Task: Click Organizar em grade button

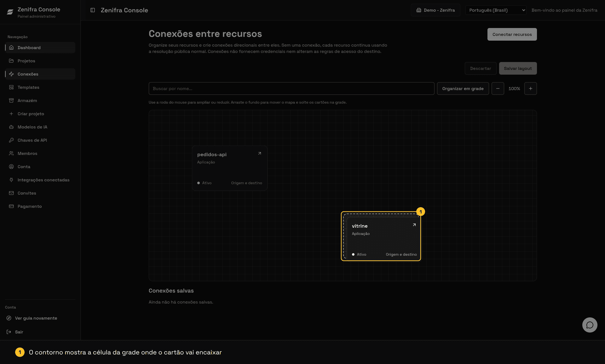Action: 463,88
